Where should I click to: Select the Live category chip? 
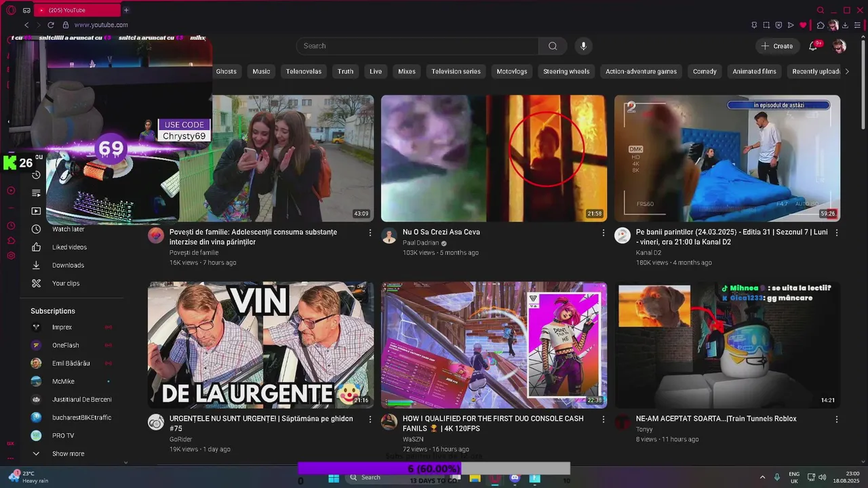(376, 71)
